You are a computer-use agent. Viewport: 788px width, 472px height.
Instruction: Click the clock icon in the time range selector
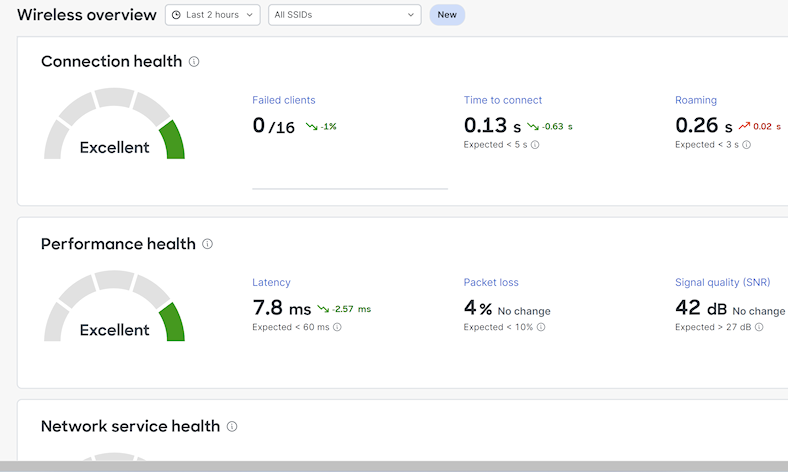coord(176,15)
